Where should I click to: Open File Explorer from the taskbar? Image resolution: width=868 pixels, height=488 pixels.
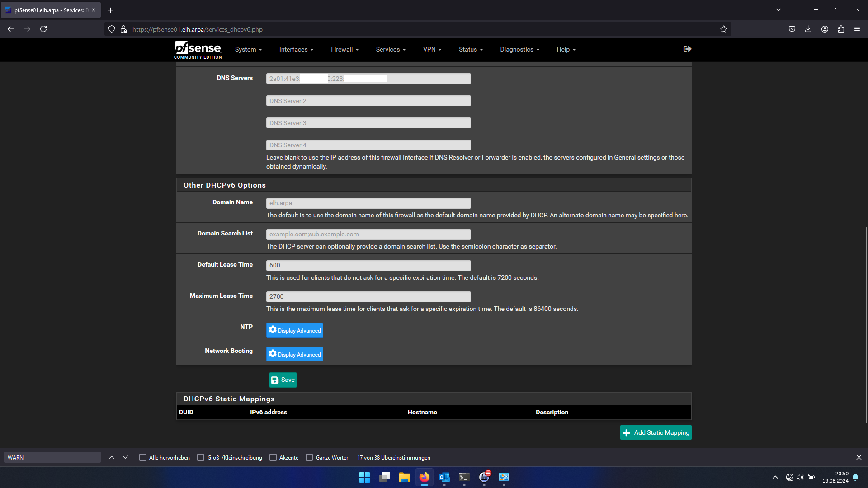click(405, 477)
